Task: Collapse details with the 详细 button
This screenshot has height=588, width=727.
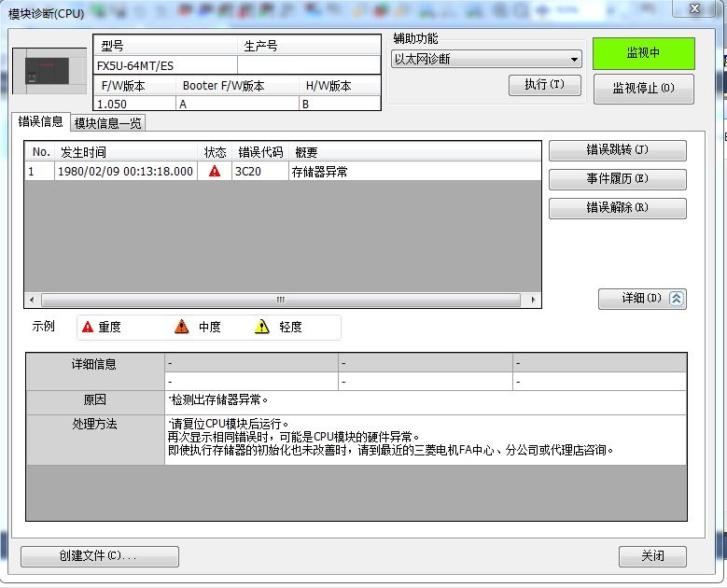Action: coord(642,299)
